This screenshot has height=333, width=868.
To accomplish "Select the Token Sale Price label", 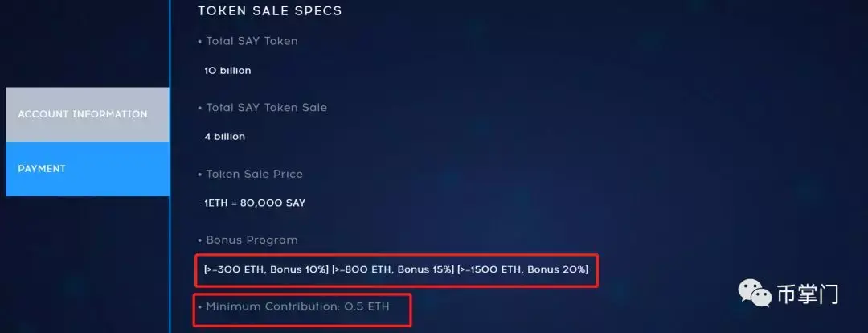I will (x=254, y=174).
